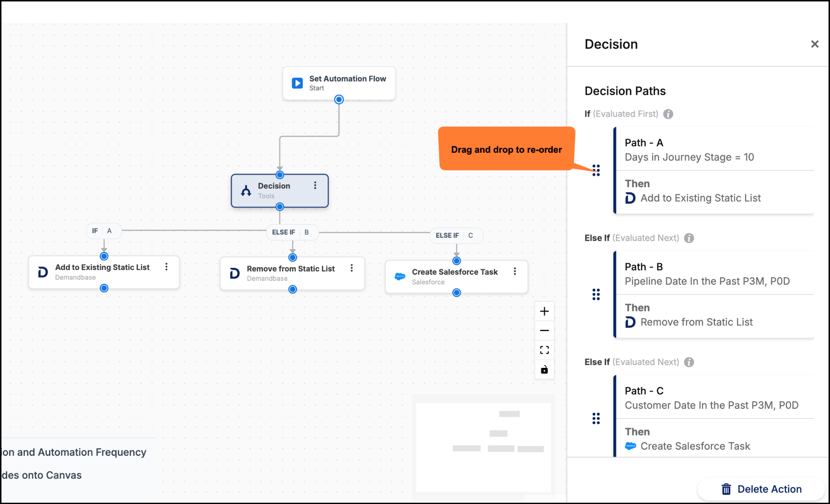Click Remove from Static List bottom connector
The width and height of the screenshot is (830, 504).
point(292,289)
